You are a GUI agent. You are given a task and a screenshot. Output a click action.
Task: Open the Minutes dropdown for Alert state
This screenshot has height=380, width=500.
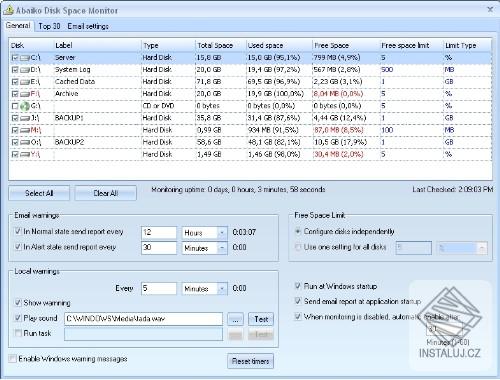point(222,248)
